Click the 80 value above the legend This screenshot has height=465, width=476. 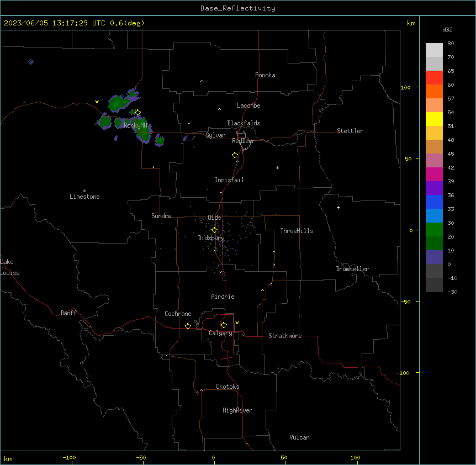[x=451, y=44]
